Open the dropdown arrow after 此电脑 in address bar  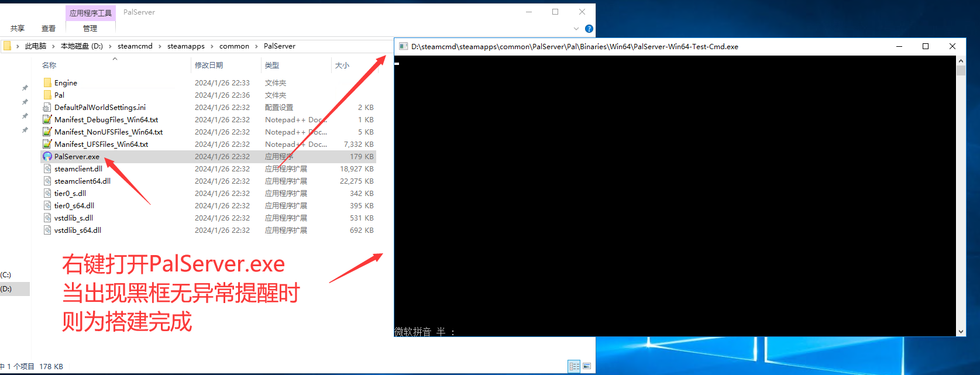click(x=53, y=46)
